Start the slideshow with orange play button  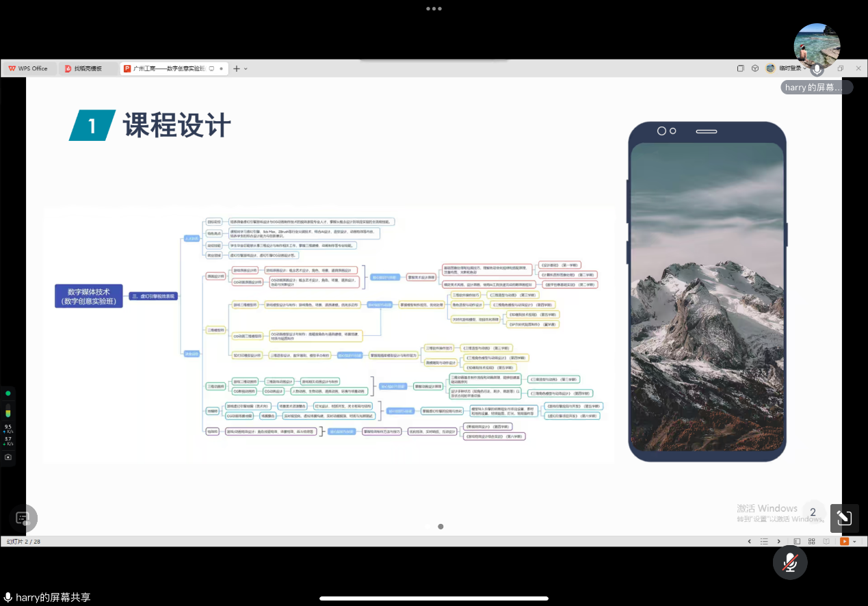pyautogui.click(x=844, y=541)
